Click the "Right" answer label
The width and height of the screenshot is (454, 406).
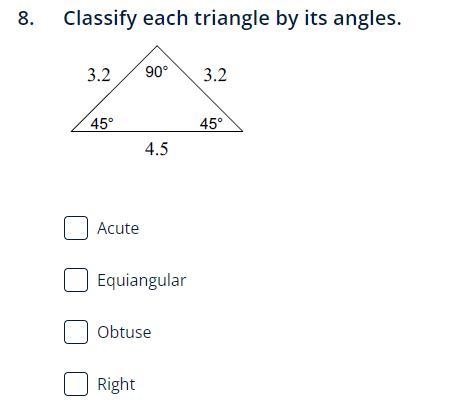point(116,385)
